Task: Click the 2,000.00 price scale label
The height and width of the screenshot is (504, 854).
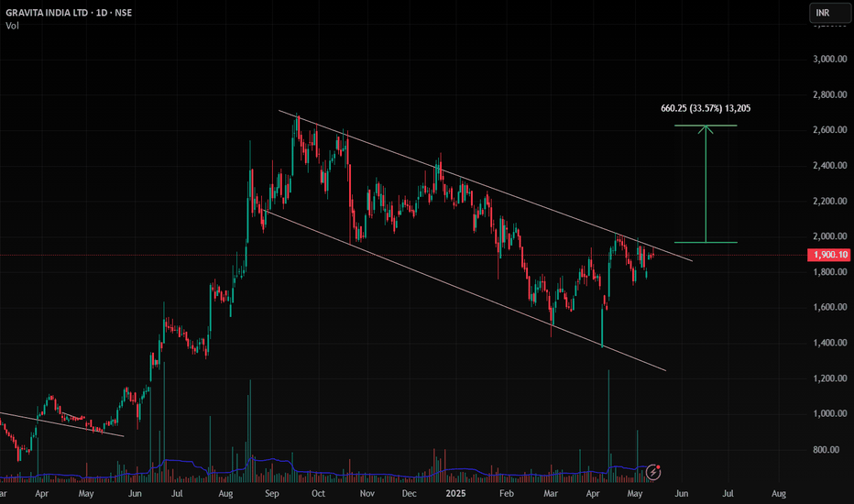Action: click(x=829, y=236)
